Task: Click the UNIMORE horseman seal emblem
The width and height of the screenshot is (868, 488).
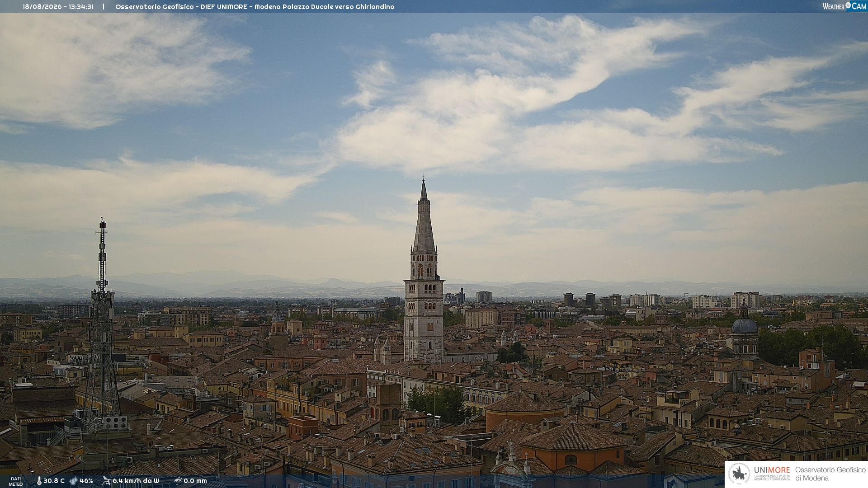Action: [739, 474]
